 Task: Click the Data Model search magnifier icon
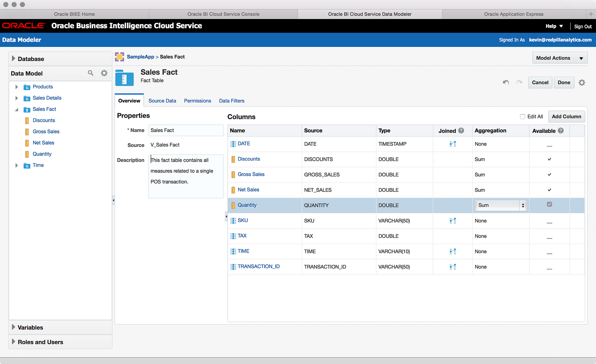tap(91, 73)
